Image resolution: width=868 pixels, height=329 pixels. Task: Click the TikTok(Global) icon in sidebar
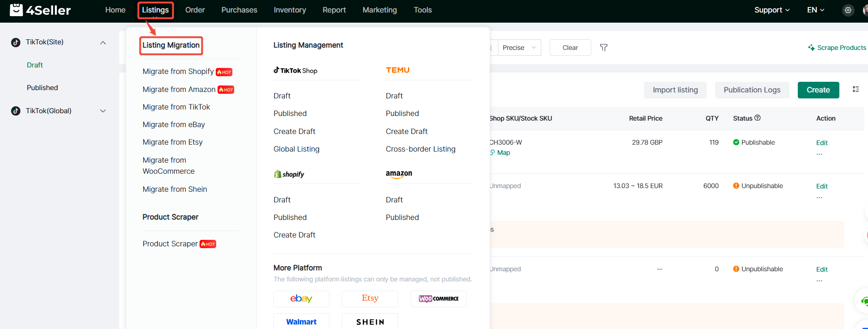(16, 111)
